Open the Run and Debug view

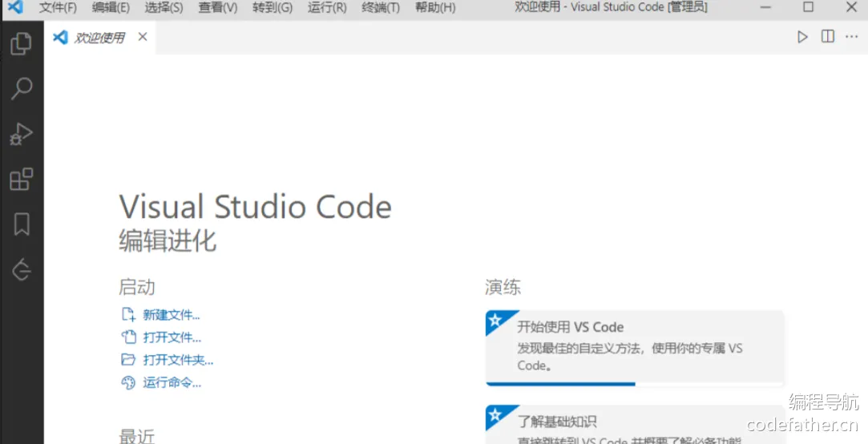(x=21, y=134)
